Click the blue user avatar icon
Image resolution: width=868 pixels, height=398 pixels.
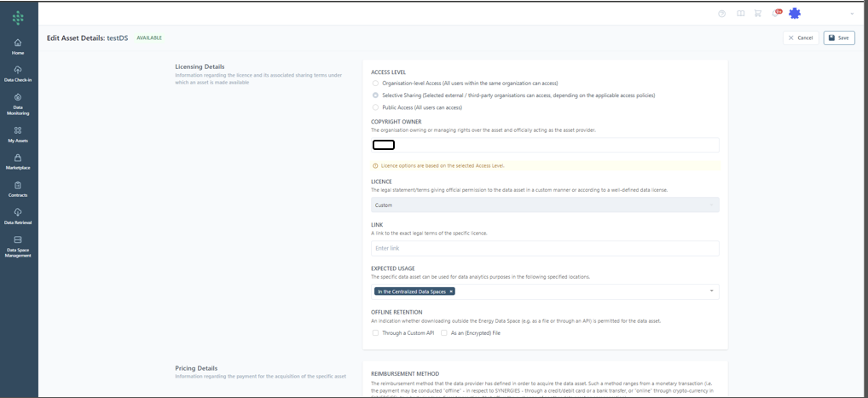[795, 14]
